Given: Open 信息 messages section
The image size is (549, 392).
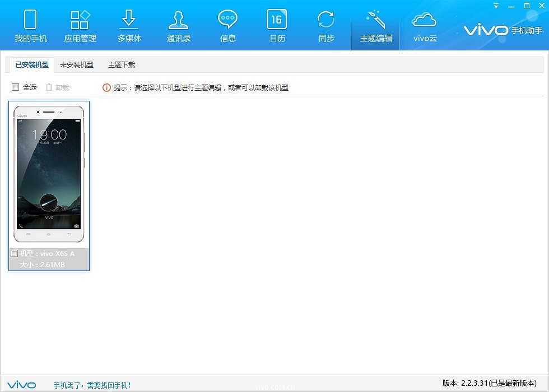Looking at the screenshot, I should coord(228,26).
